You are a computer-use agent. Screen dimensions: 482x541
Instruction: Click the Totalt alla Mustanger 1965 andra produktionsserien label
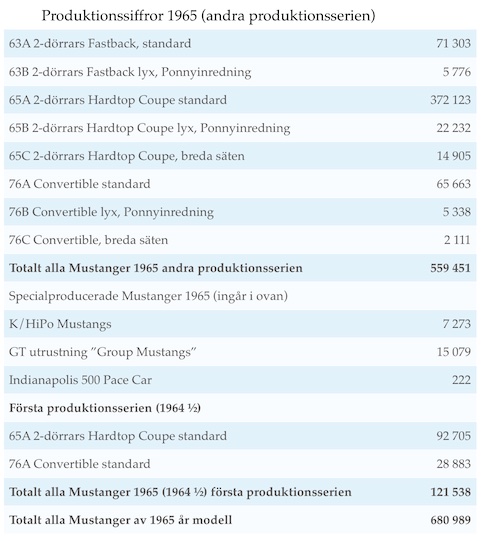(x=156, y=268)
